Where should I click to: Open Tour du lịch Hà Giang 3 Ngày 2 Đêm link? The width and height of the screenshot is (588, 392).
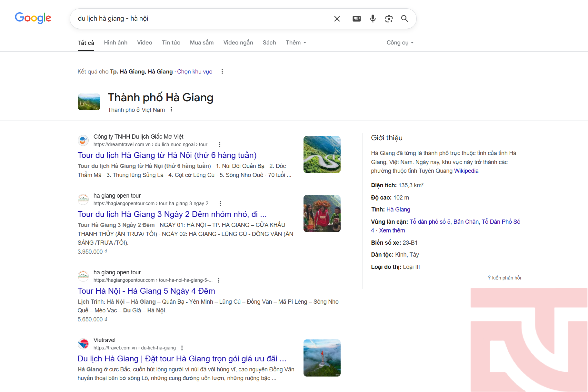(x=172, y=214)
